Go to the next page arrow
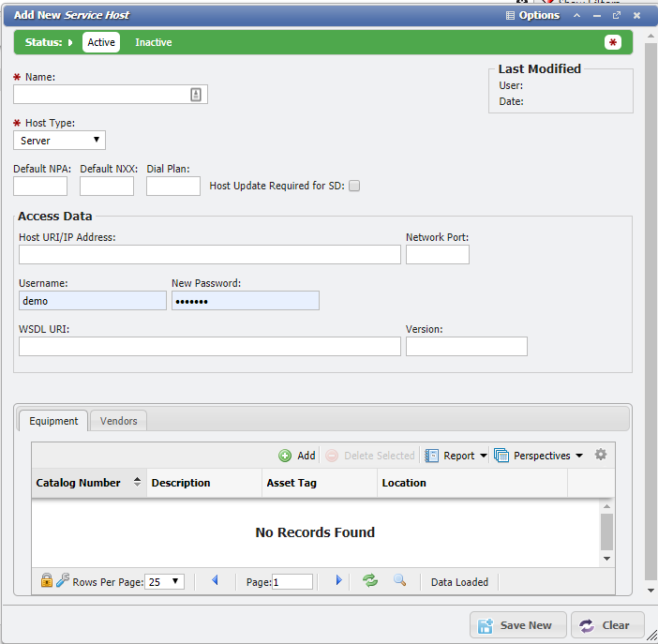658x644 pixels. pyautogui.click(x=338, y=581)
